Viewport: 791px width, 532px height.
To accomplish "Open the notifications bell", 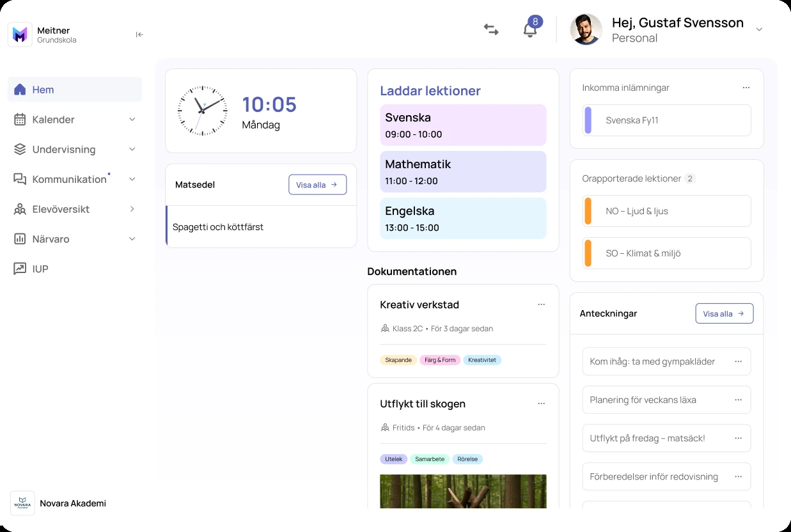I will pyautogui.click(x=530, y=30).
